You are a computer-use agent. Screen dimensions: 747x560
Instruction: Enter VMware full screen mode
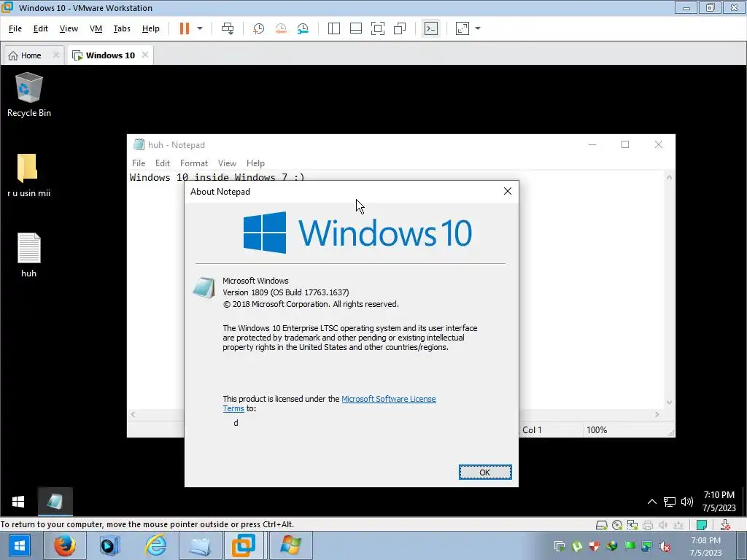pos(378,28)
